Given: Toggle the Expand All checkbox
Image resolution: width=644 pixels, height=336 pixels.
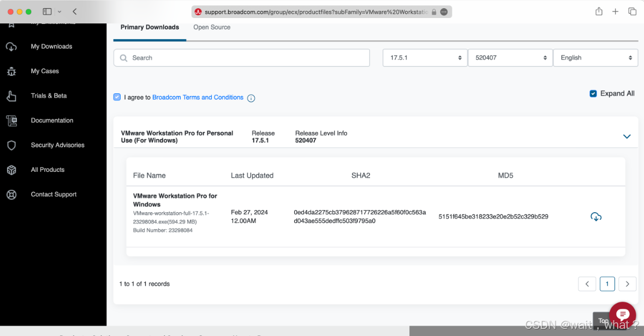Looking at the screenshot, I should 593,93.
